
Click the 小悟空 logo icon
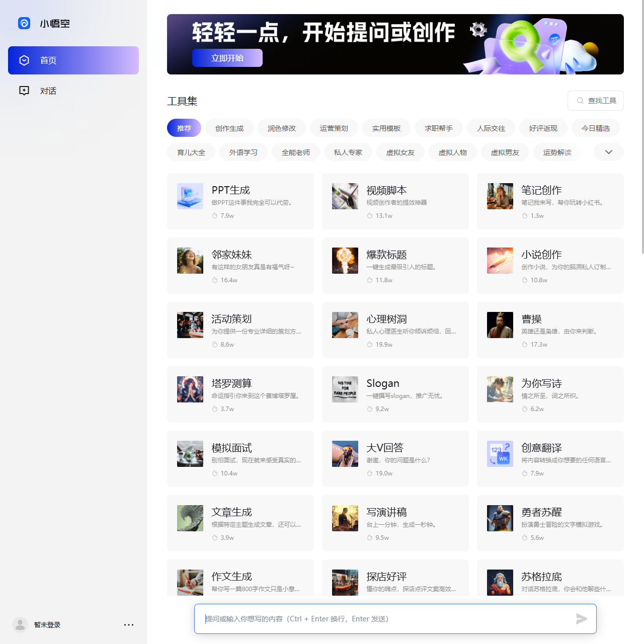[24, 23]
